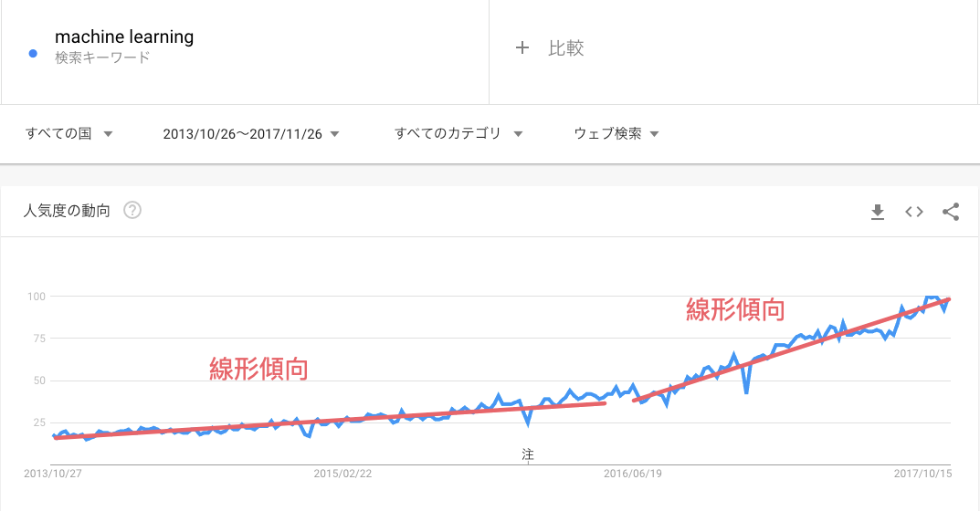Click the 2017/10/15 date axis label
980x511 pixels.
pos(922,474)
